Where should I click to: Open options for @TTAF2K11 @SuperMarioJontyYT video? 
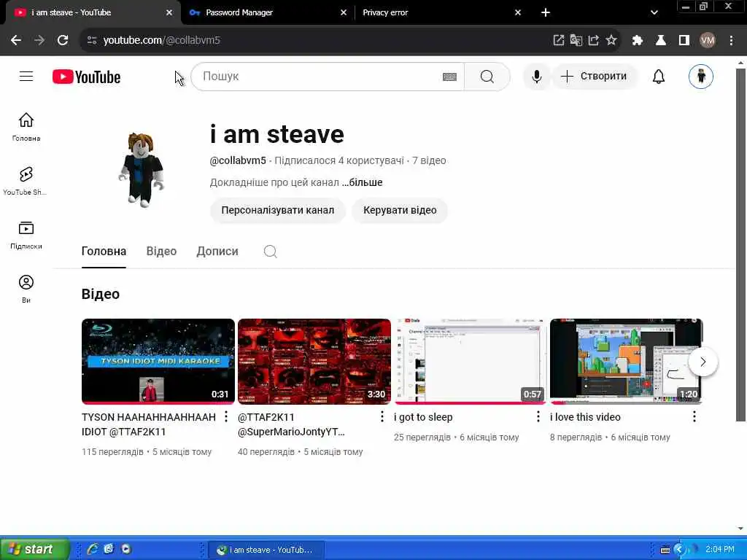(x=382, y=416)
